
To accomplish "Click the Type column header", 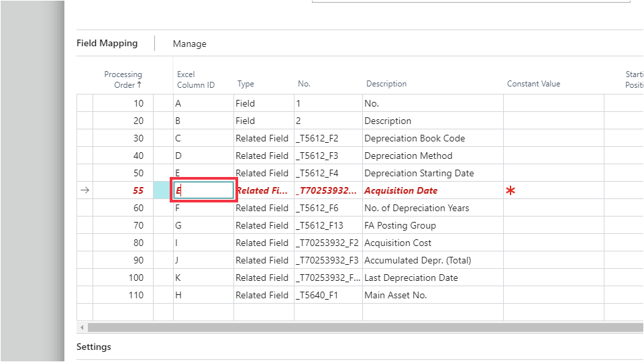I will (246, 84).
